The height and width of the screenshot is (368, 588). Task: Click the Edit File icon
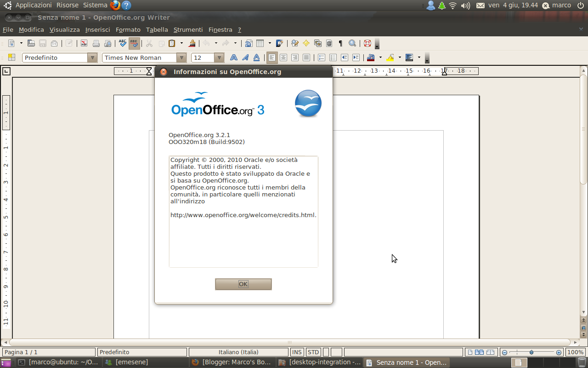[69, 43]
